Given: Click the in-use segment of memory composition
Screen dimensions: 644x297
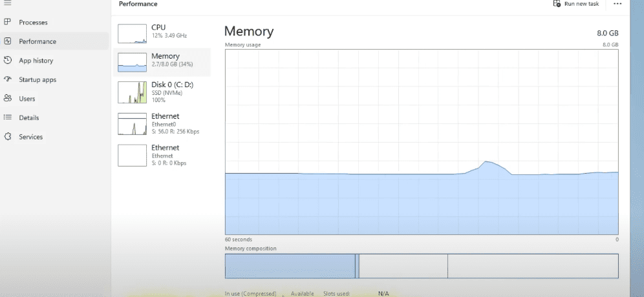Looking at the screenshot, I should coord(290,266).
